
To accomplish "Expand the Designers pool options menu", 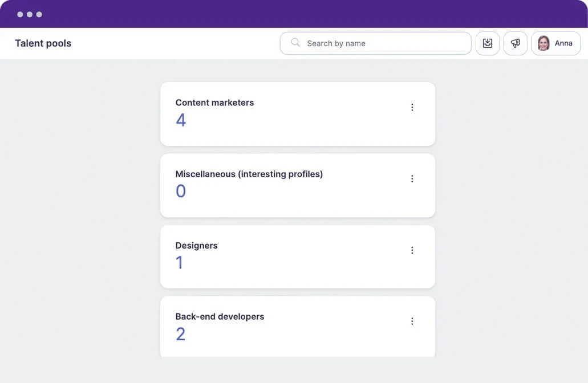I will (412, 250).
